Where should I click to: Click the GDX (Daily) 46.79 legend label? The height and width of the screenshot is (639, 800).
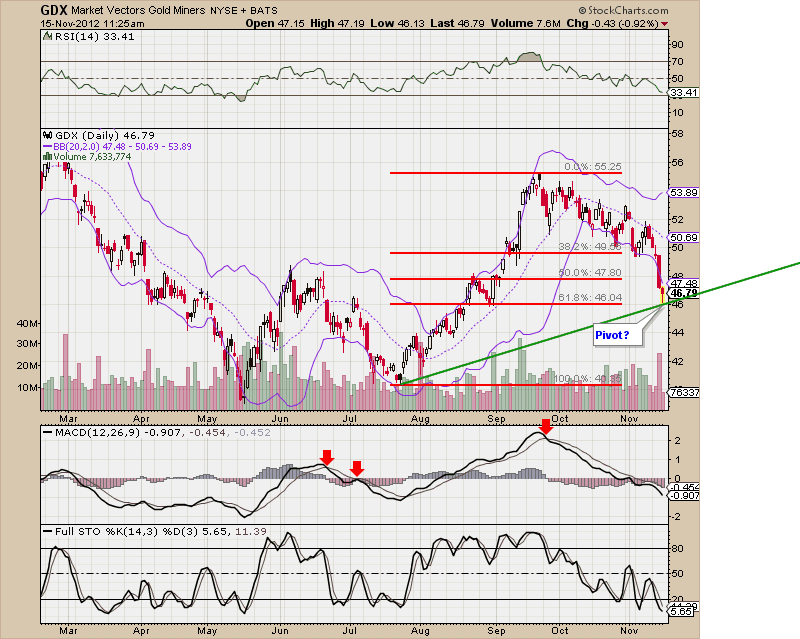pos(105,135)
